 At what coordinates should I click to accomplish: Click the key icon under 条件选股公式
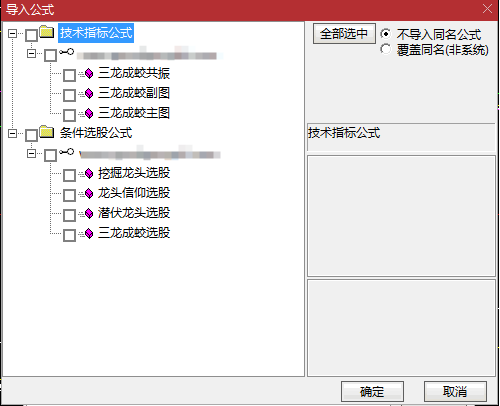tap(66, 152)
